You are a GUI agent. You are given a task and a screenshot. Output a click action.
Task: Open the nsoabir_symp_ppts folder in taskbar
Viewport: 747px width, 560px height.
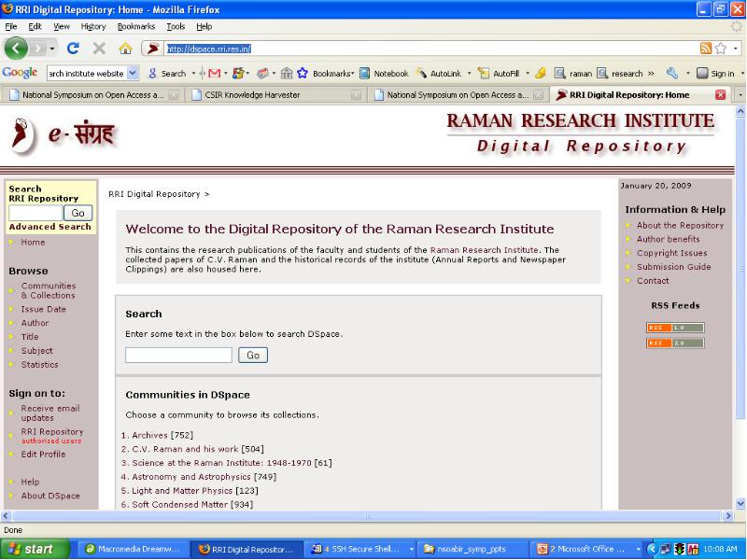pos(472,549)
